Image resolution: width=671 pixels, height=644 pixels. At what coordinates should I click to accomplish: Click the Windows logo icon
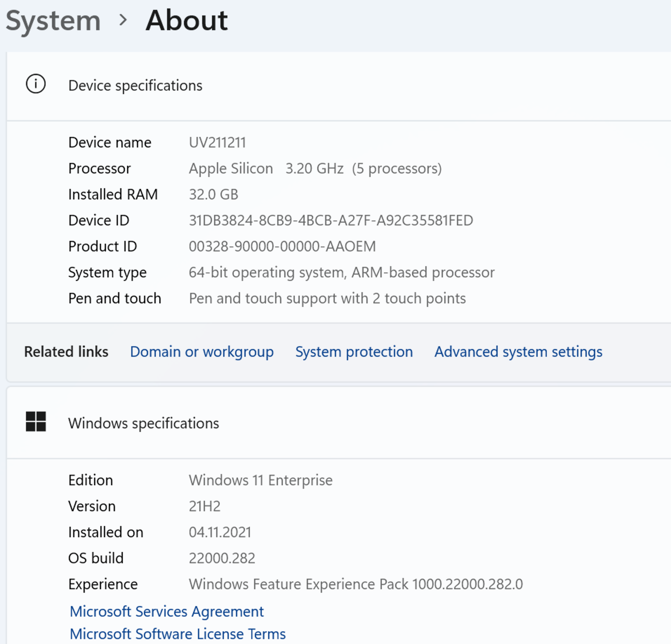[x=36, y=422]
